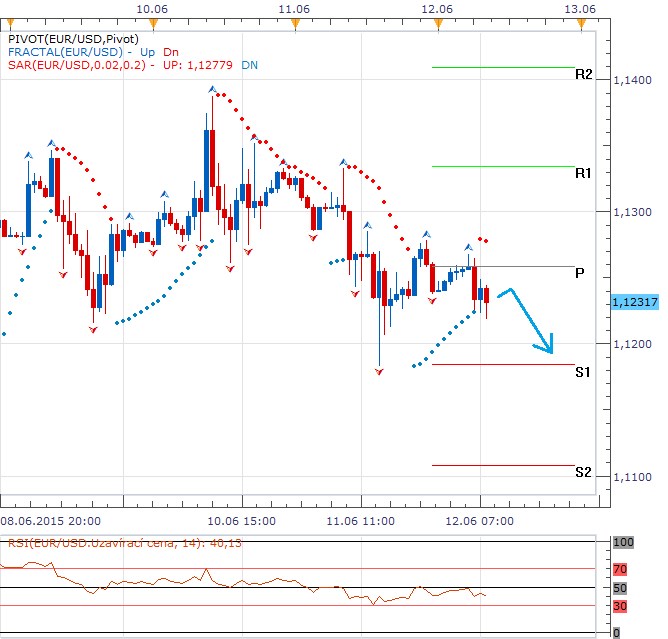The width and height of the screenshot is (668, 639).
Task: Click the blue current price tag 1,12317
Action: click(x=633, y=302)
